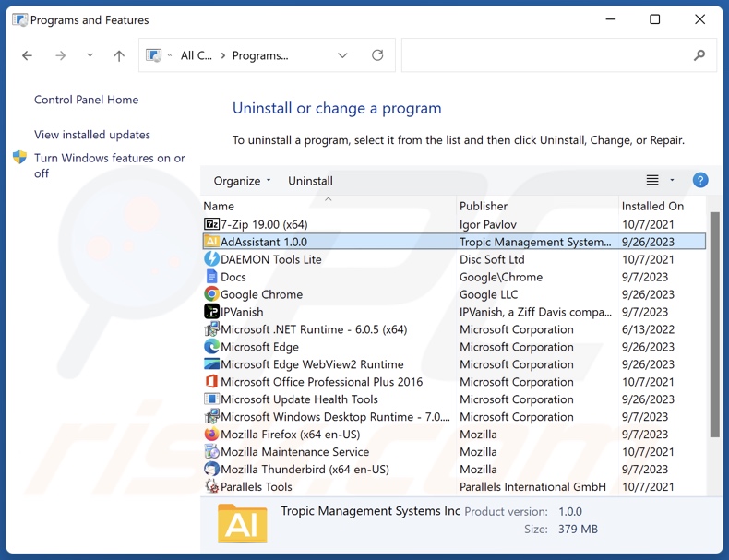Click the Microsoft Update Health Tools icon
The image size is (729, 560).
211,399
